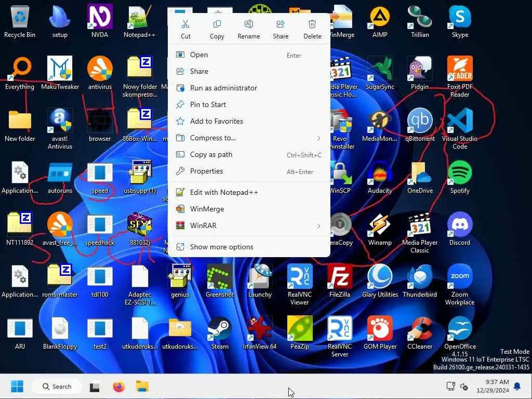Select the Winamp desktop icon
532x399 pixels.
coord(380,229)
